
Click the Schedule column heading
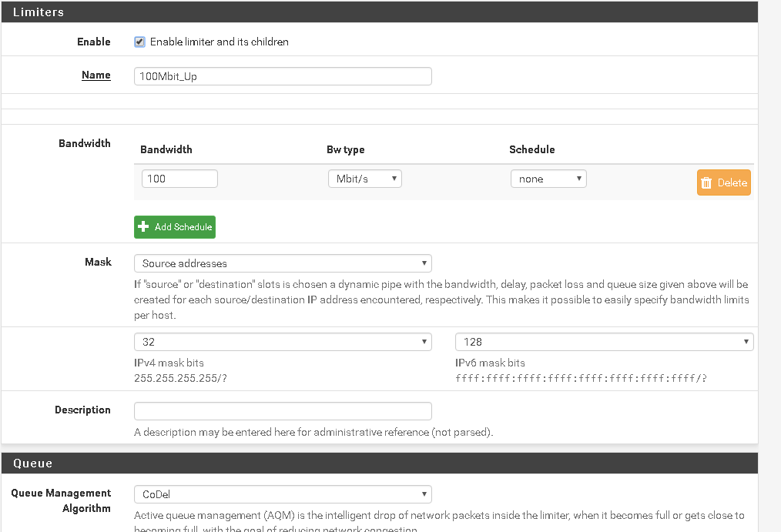pos(531,149)
